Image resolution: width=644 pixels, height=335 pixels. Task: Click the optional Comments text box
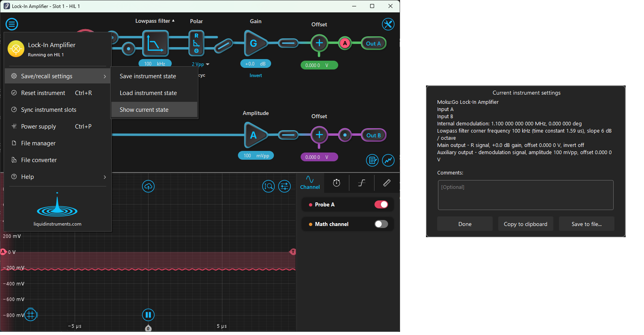[525, 195]
